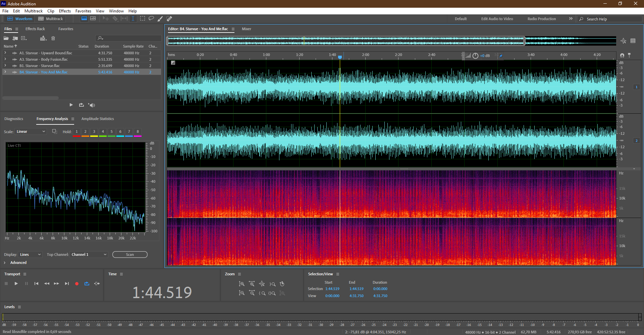
Task: Show the Spectral Frequency Display
Action: 84,18
